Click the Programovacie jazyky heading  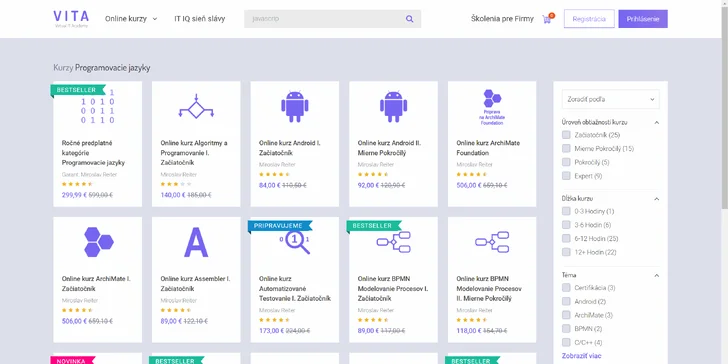(x=113, y=68)
